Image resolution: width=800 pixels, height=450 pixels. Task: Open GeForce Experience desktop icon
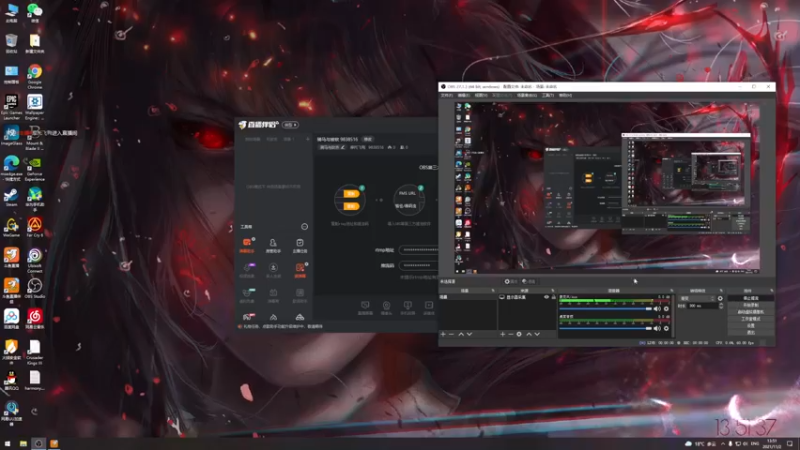[x=35, y=169]
